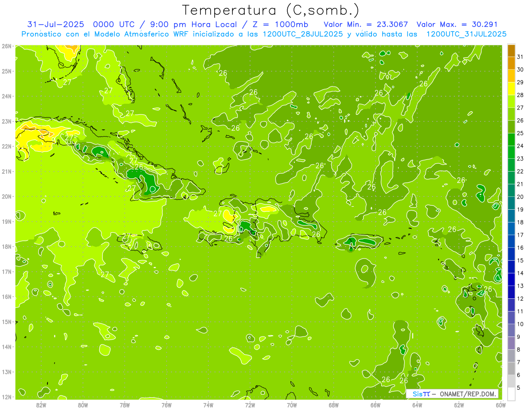Click the '23N' latitude axis label

click(6, 121)
